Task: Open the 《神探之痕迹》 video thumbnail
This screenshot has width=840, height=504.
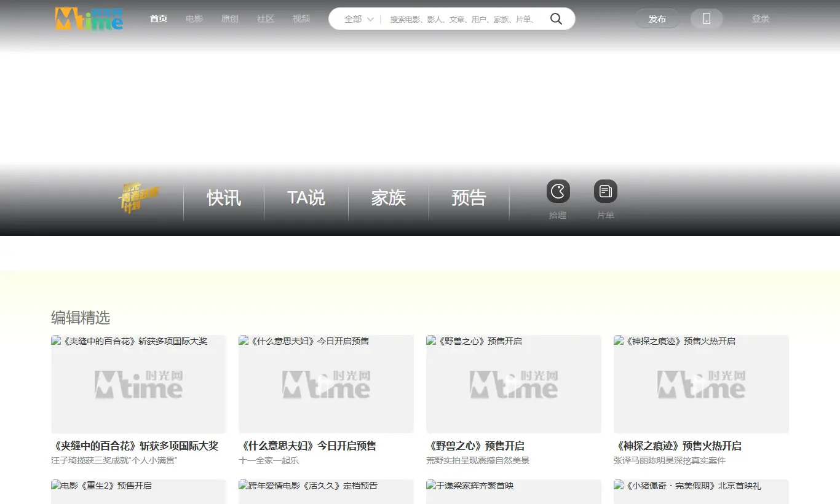Action: pos(702,384)
